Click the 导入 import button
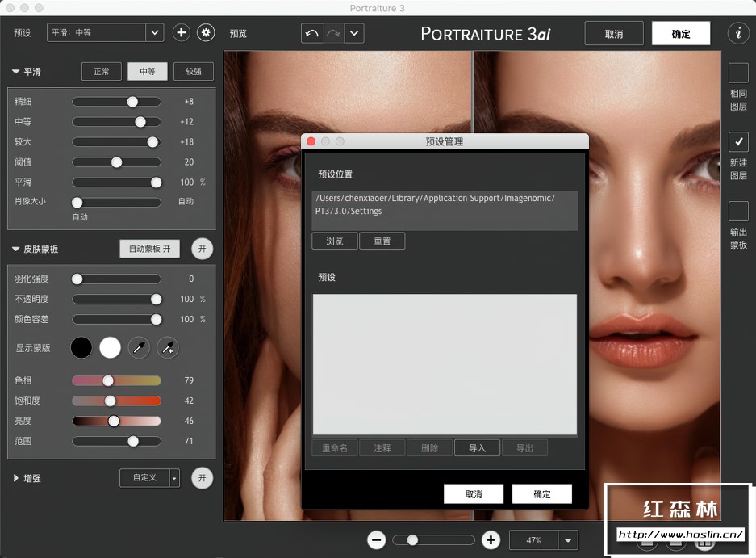Image resolution: width=756 pixels, height=558 pixels. (x=477, y=448)
